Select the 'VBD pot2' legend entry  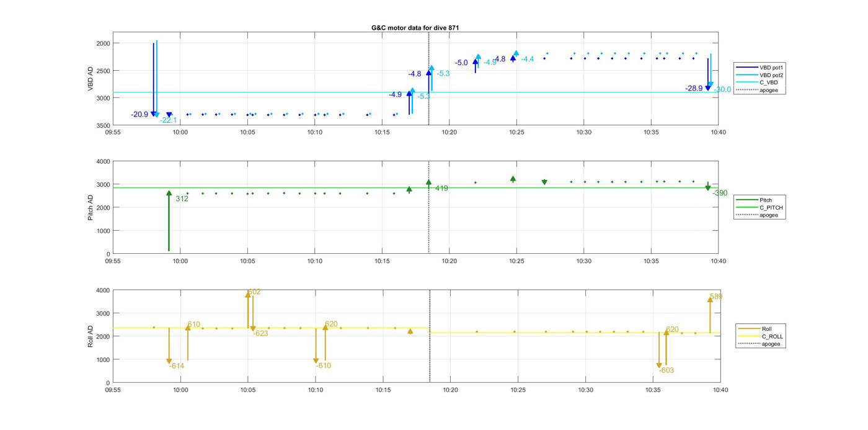click(771, 75)
